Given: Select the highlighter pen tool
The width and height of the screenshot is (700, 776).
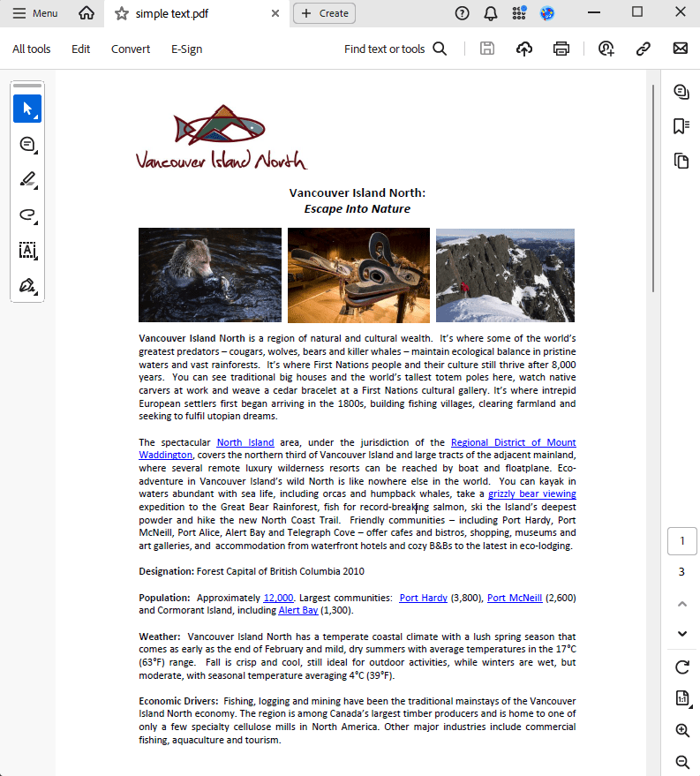Looking at the screenshot, I should (x=27, y=179).
